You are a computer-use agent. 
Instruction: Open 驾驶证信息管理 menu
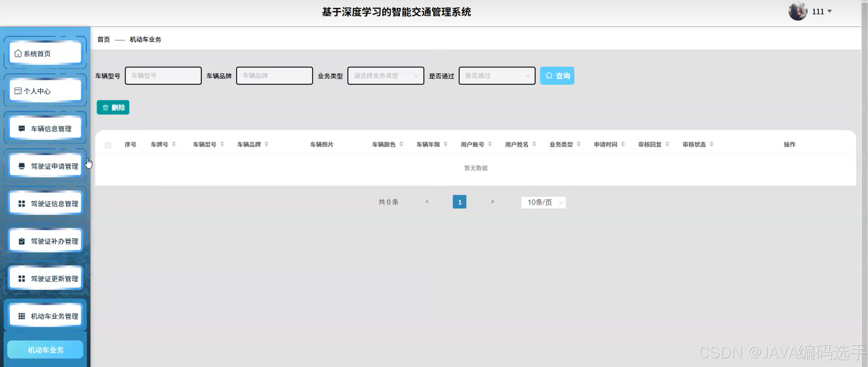45,204
